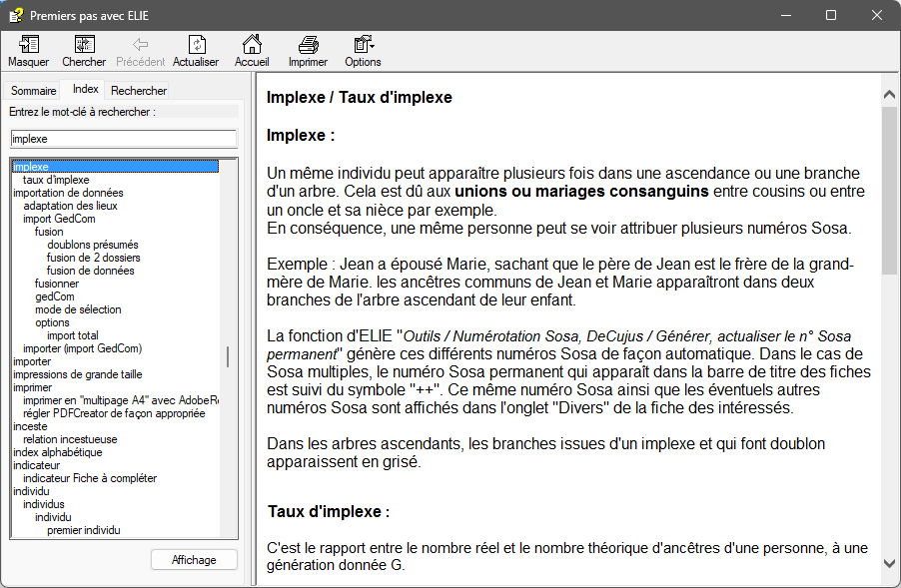Select impressions de grande taille
Image resolution: width=901 pixels, height=588 pixels.
[78, 374]
